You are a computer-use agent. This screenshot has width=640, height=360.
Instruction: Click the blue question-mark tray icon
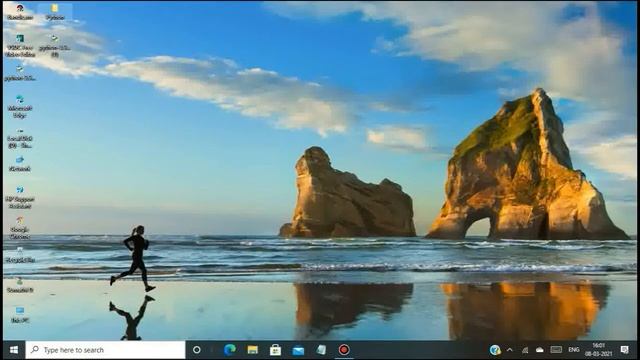495,350
